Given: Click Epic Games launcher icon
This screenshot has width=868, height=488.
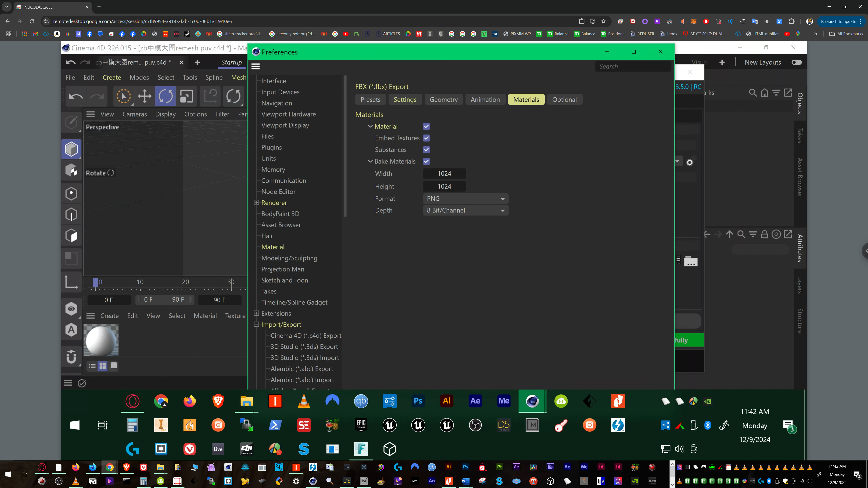Looking at the screenshot, I should [361, 425].
